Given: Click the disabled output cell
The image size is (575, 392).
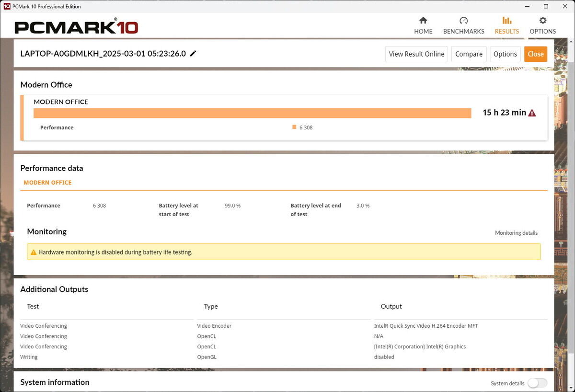Looking at the screenshot, I should point(384,357).
